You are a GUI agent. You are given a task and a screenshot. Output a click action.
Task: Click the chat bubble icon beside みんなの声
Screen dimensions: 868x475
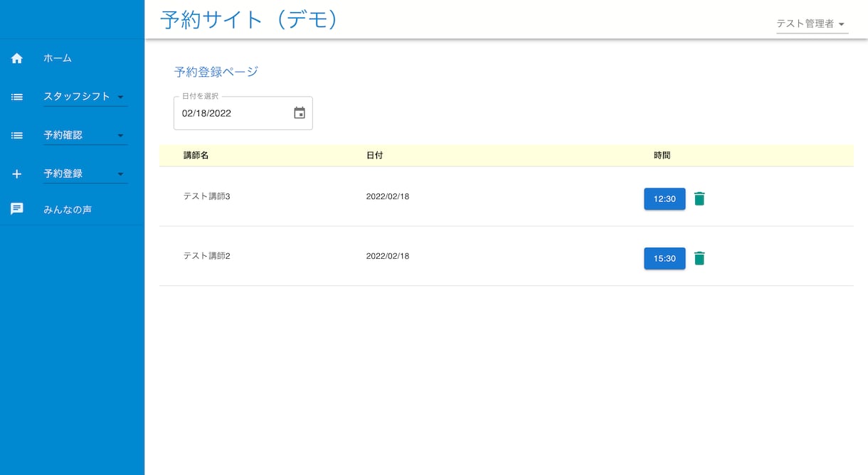[17, 209]
